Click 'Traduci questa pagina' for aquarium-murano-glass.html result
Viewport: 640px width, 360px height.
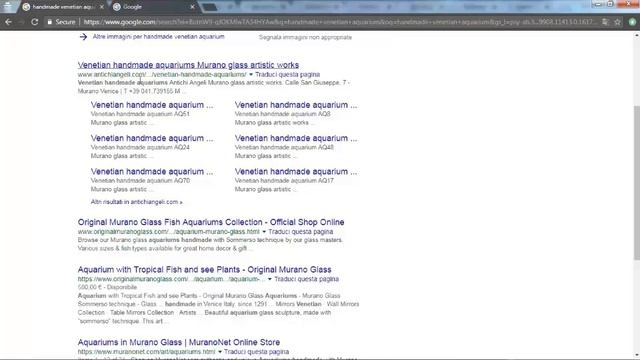tap(300, 231)
